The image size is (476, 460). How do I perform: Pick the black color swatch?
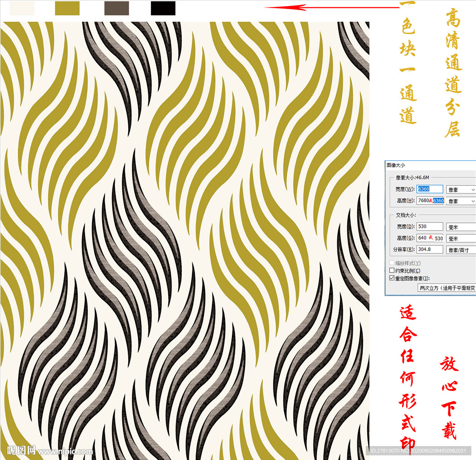(x=163, y=8)
